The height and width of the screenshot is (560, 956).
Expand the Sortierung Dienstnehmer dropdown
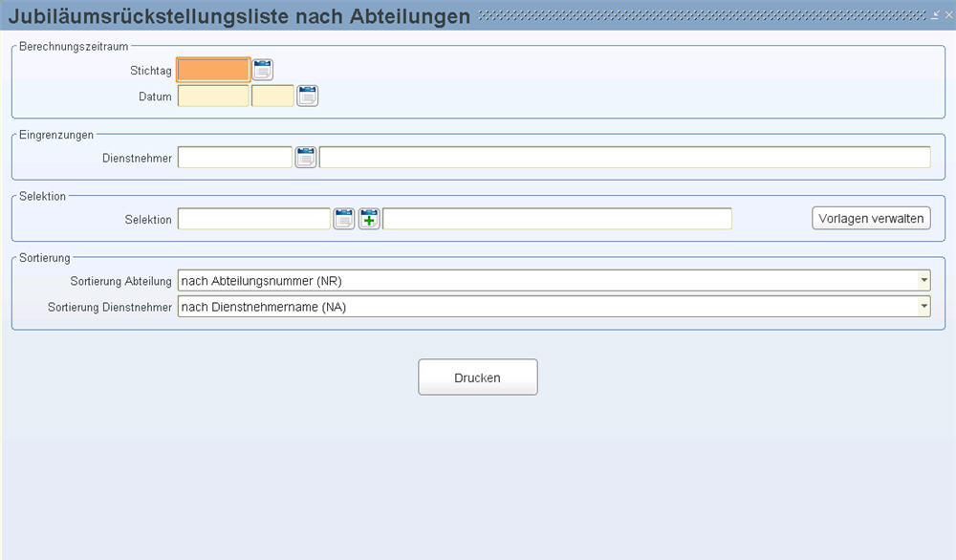(924, 306)
